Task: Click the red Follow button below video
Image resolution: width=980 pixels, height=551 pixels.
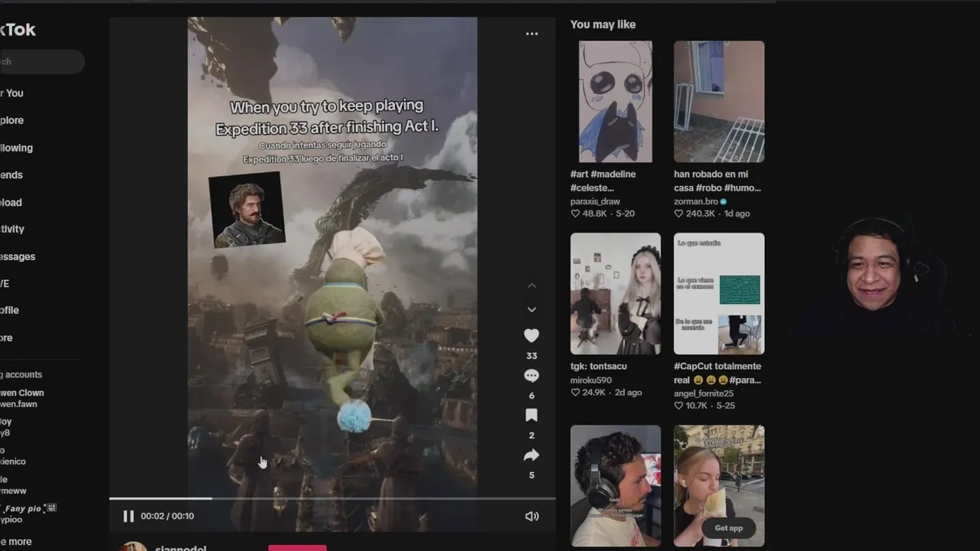Action: (x=297, y=548)
